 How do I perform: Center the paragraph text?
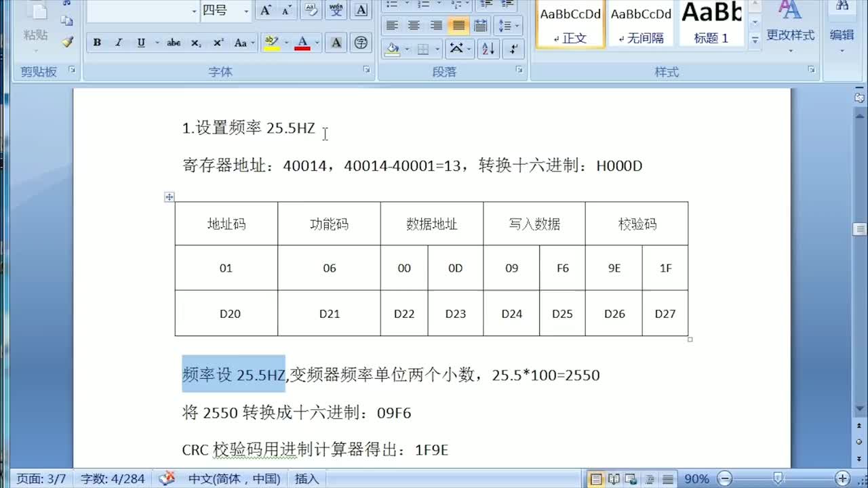point(414,26)
